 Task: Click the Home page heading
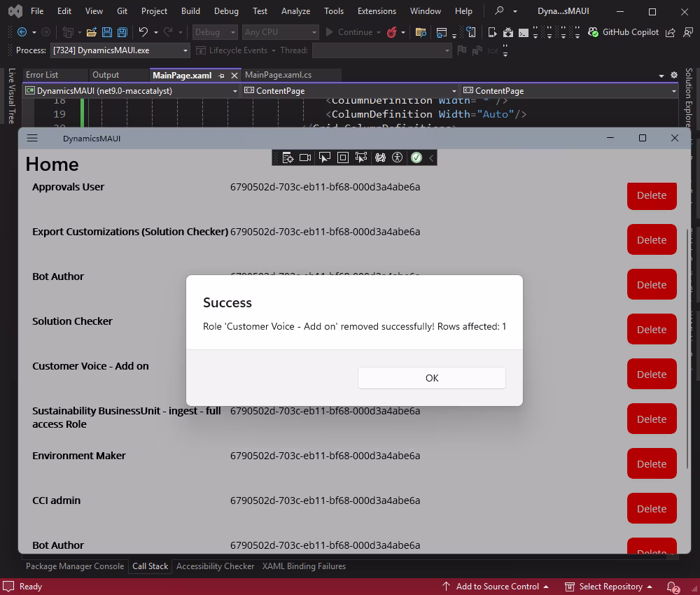coord(52,164)
